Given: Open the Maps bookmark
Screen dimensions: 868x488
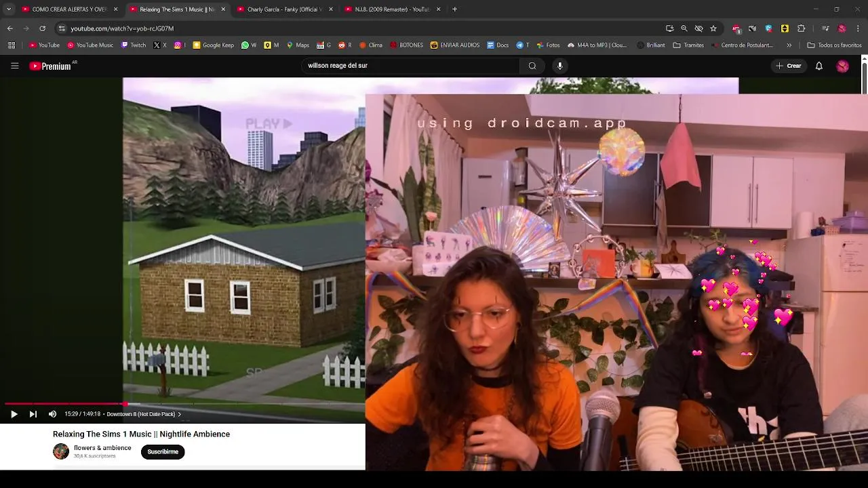Looking at the screenshot, I should [x=298, y=45].
